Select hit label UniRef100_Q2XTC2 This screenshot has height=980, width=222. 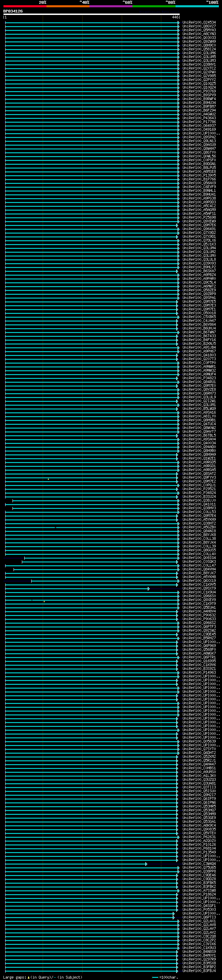pyautogui.click(x=199, y=68)
